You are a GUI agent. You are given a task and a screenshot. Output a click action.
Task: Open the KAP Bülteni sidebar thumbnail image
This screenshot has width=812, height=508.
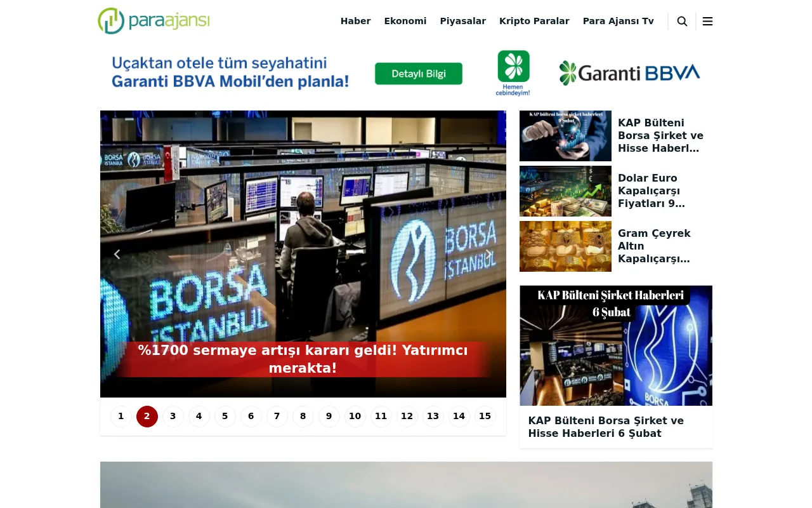565,136
